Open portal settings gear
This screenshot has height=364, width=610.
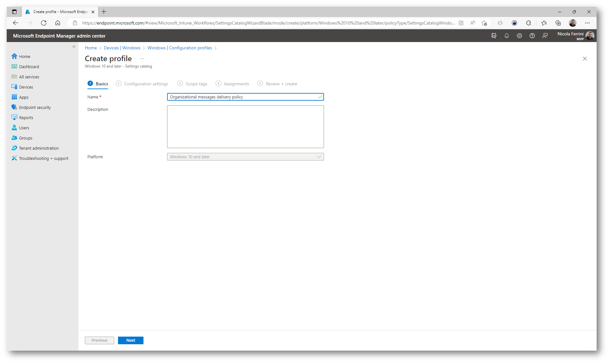[519, 36]
